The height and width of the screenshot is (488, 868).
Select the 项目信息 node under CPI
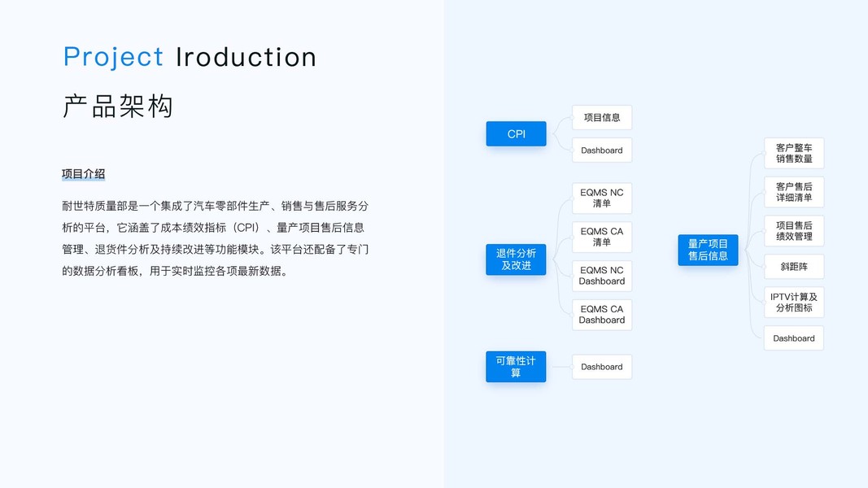[x=602, y=117]
